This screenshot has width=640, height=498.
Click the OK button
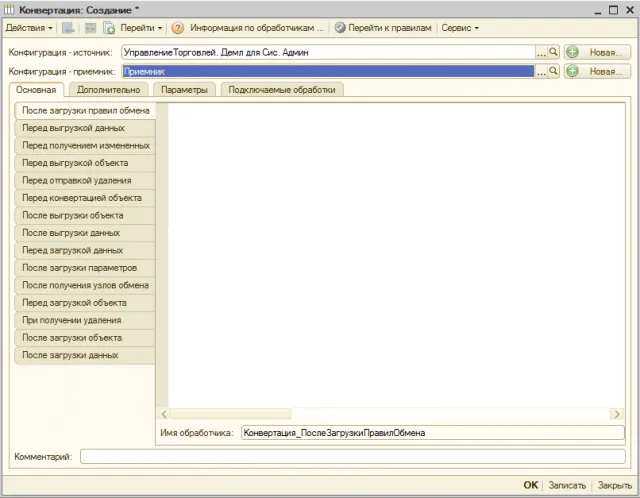tap(531, 485)
